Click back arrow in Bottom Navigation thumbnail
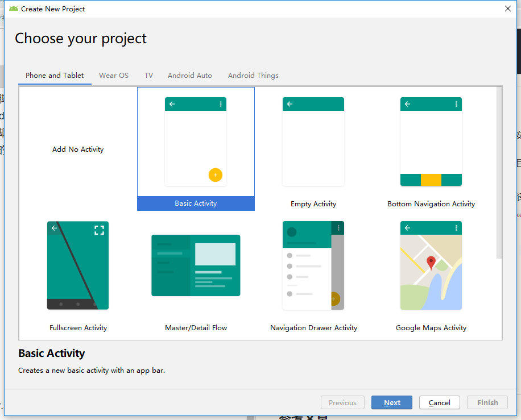This screenshot has width=521, height=420. [407, 104]
